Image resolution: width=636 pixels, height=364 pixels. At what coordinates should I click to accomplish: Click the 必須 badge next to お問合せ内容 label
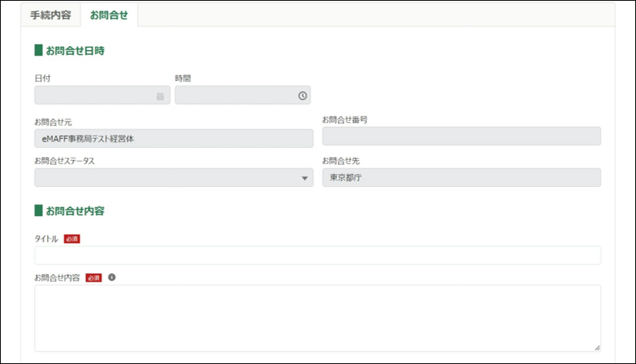94,278
